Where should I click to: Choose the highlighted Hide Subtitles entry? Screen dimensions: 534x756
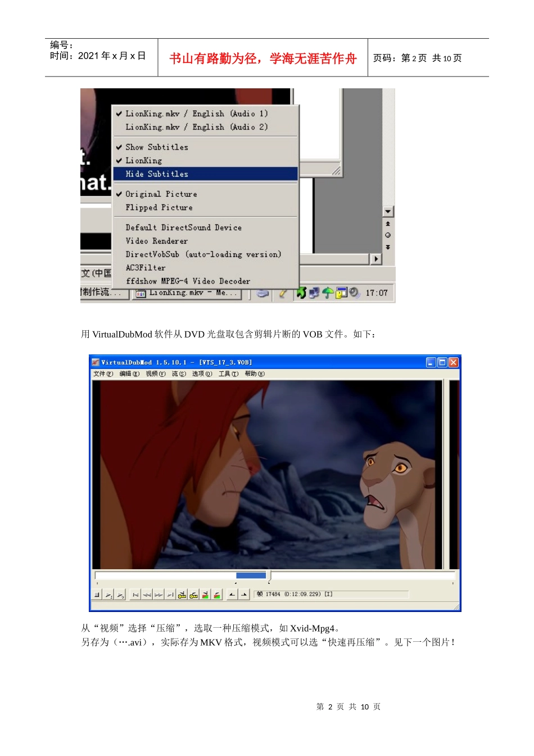click(206, 174)
